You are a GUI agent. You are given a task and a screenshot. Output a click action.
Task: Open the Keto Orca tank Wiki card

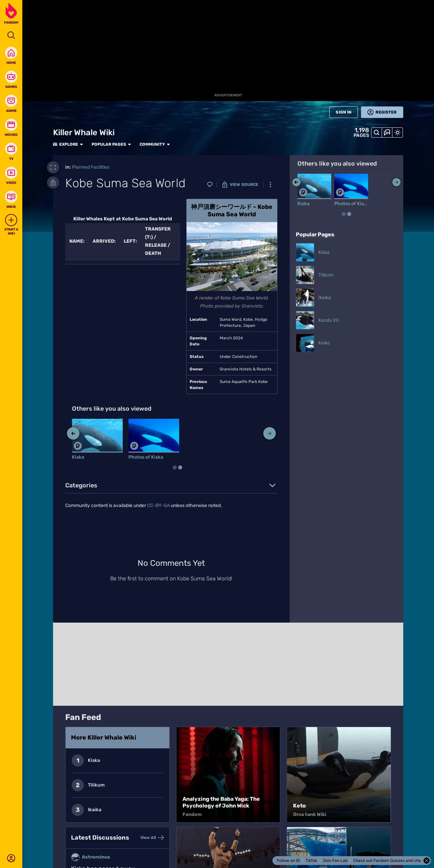click(x=339, y=775)
